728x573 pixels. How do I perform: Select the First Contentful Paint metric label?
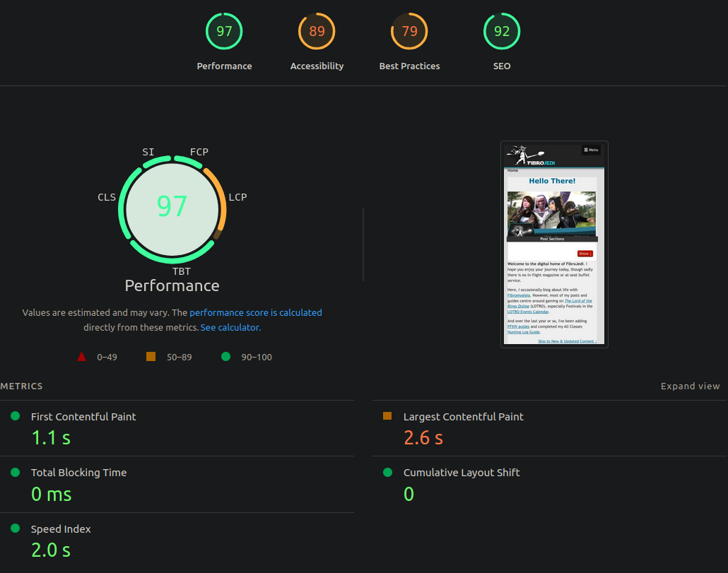(x=83, y=417)
